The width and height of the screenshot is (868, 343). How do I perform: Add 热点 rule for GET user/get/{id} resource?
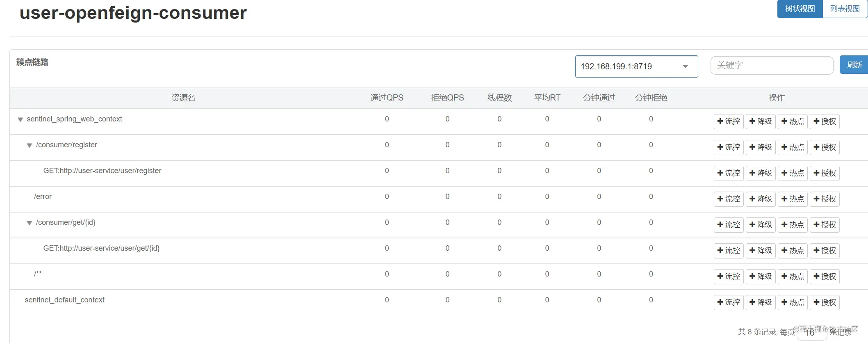pyautogui.click(x=793, y=251)
